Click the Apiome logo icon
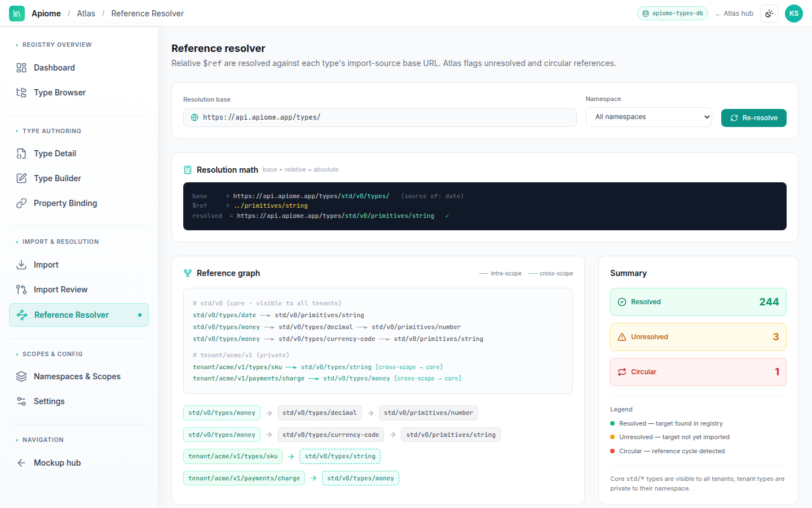The image size is (812, 508). pyautogui.click(x=17, y=14)
